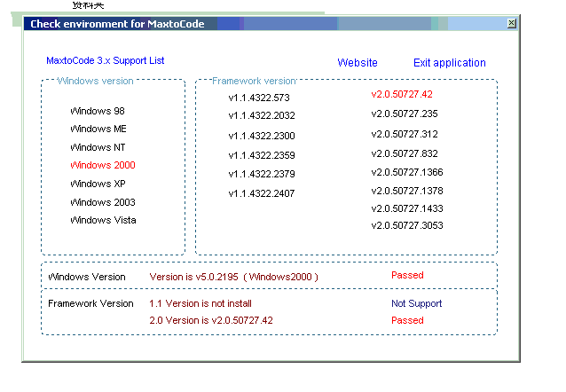Click red framework version v2.0.50727.42 in list
Image resolution: width=566 pixels, height=392 pixels.
pyautogui.click(x=402, y=94)
